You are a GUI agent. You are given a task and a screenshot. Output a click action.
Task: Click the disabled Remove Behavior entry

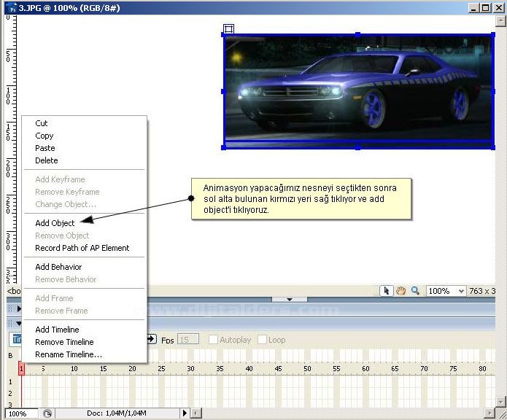click(66, 279)
